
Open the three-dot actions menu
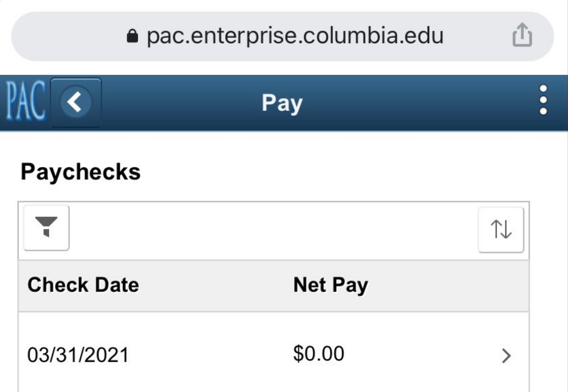(543, 100)
